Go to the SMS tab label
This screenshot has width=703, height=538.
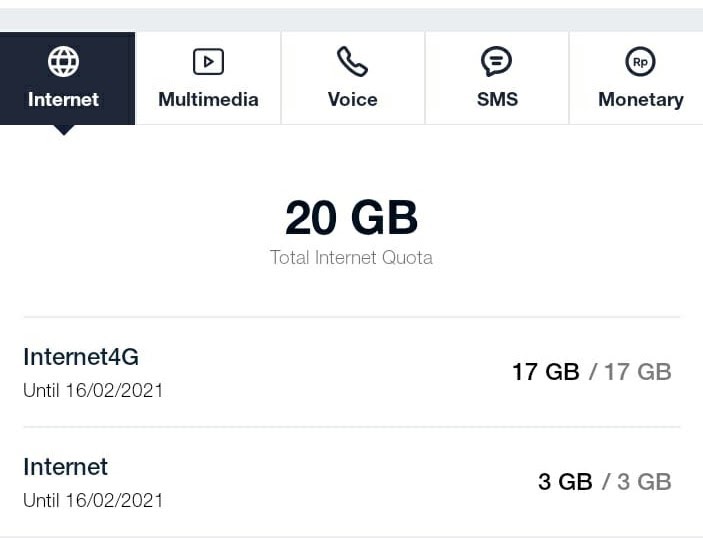coord(497,99)
